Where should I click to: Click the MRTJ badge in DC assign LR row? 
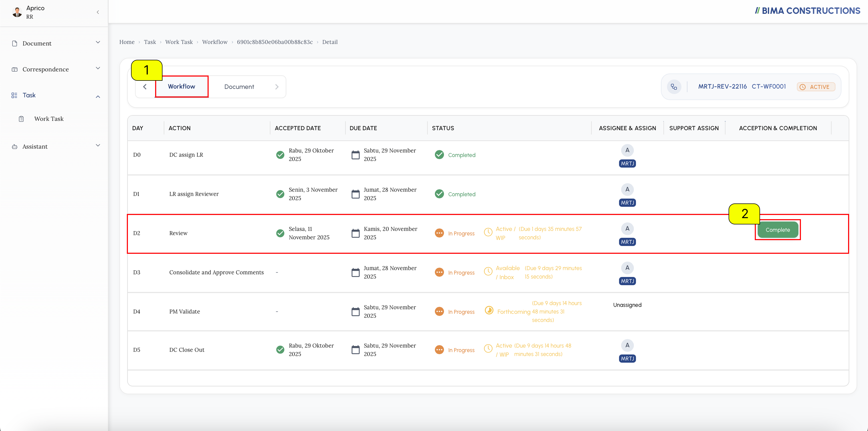tap(627, 163)
